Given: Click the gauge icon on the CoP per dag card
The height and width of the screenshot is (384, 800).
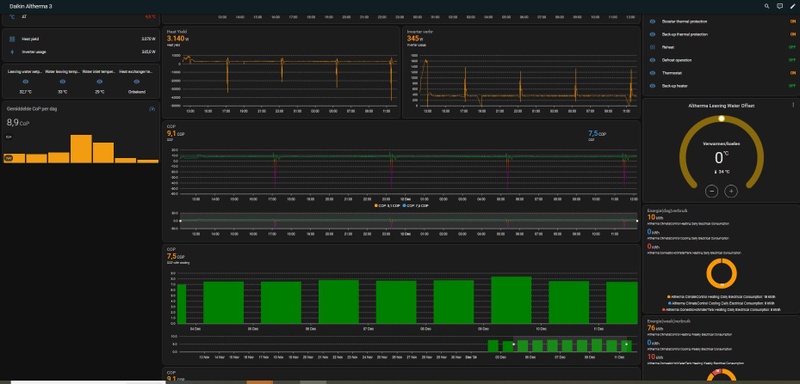Looking at the screenshot, I should (x=152, y=109).
